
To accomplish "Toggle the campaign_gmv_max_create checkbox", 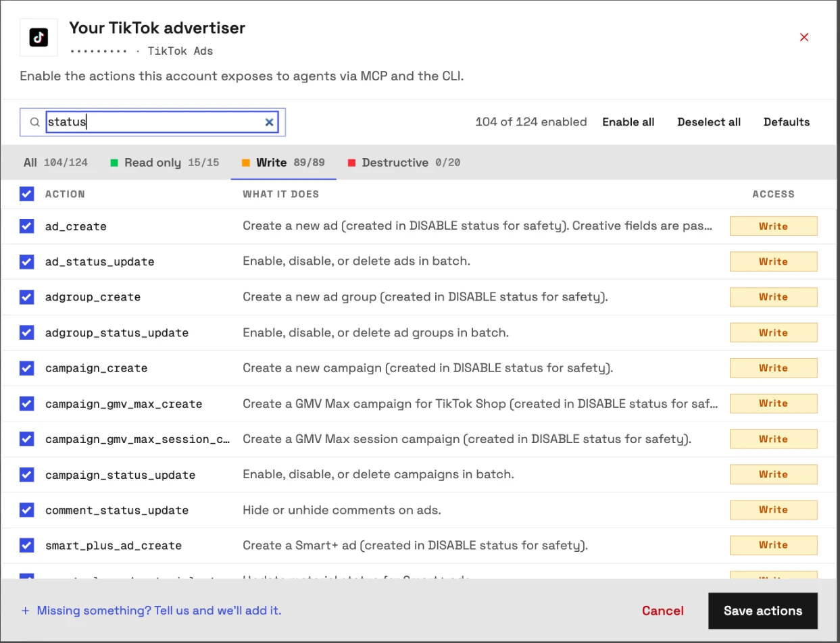I will click(26, 403).
